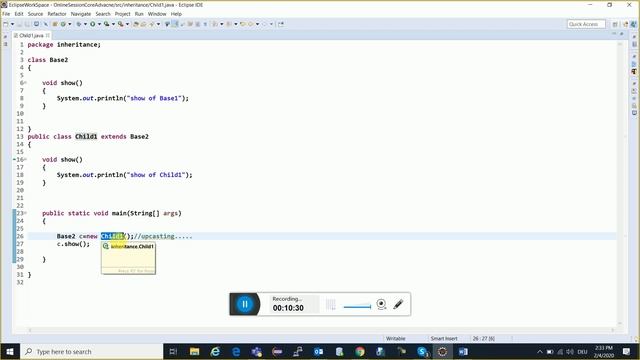Click the Quick Access search field
640x360 pixels.
[586, 24]
